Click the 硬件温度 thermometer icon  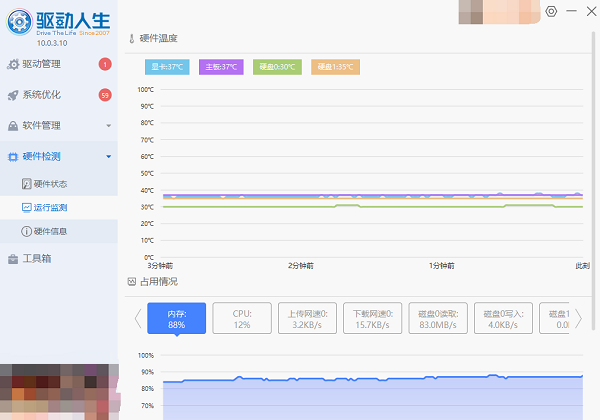[x=131, y=39]
